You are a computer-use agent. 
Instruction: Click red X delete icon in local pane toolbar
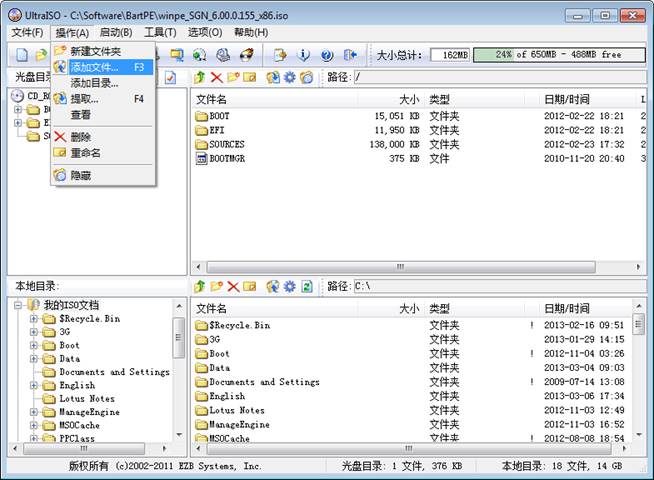[233, 286]
